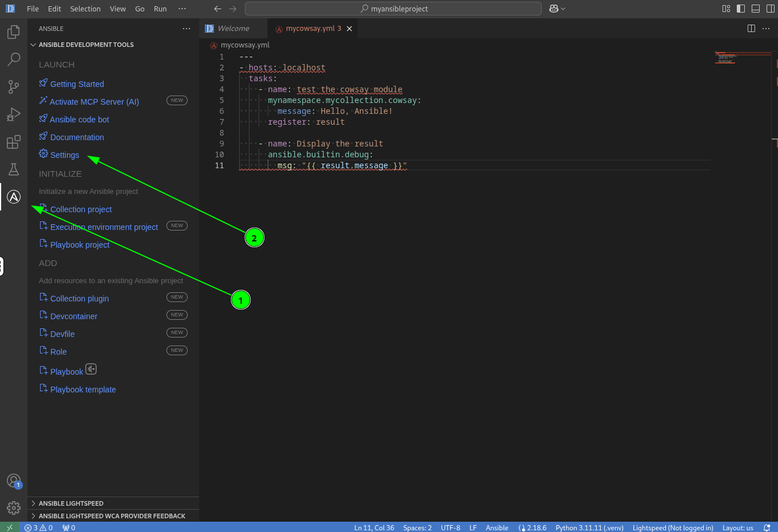Open the Edit menu
Screen dimensions: 778x532
tap(54, 9)
